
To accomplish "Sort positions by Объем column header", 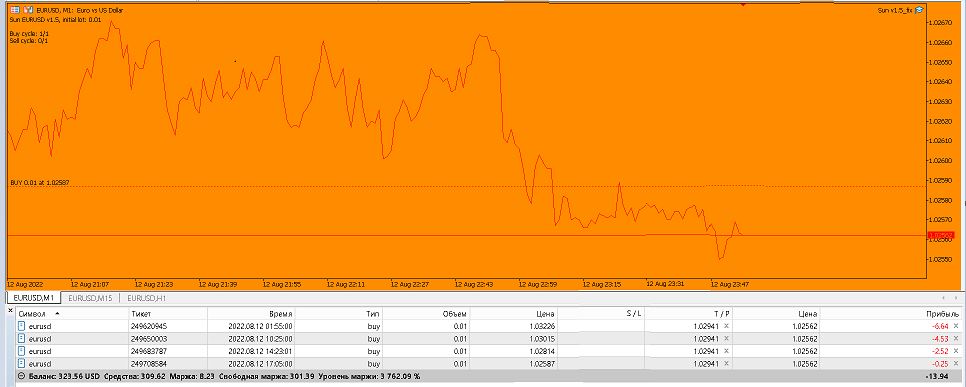I will coord(426,314).
